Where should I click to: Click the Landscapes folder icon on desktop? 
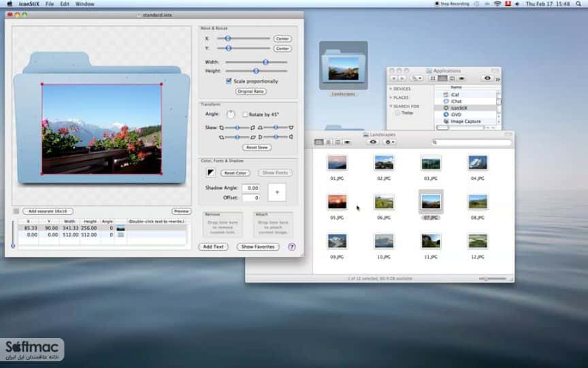pos(343,65)
